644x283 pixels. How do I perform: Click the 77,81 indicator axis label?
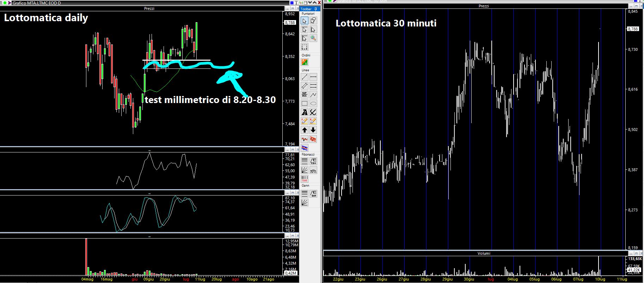click(x=290, y=155)
